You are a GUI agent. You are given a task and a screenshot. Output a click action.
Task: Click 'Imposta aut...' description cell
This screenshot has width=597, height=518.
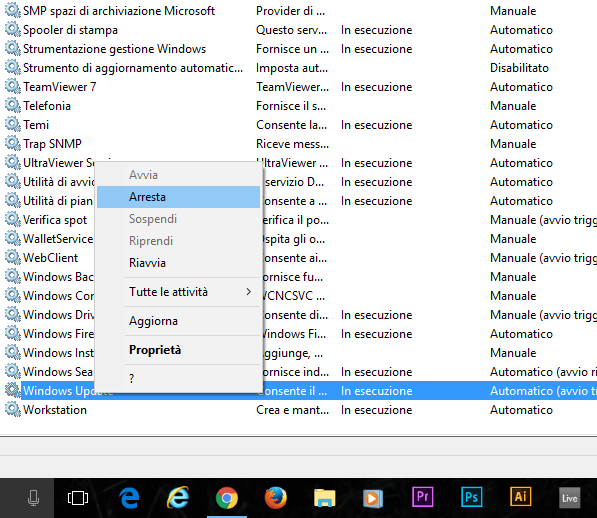pos(292,68)
